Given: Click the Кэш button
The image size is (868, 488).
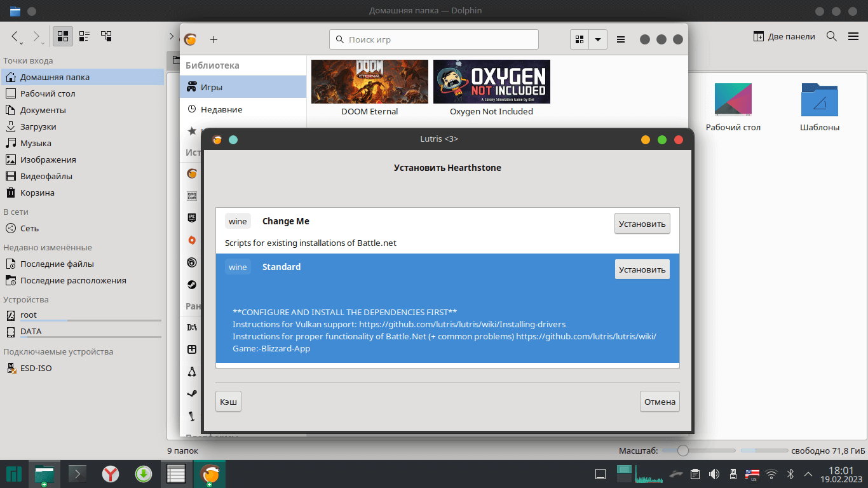Looking at the screenshot, I should pyautogui.click(x=228, y=402).
